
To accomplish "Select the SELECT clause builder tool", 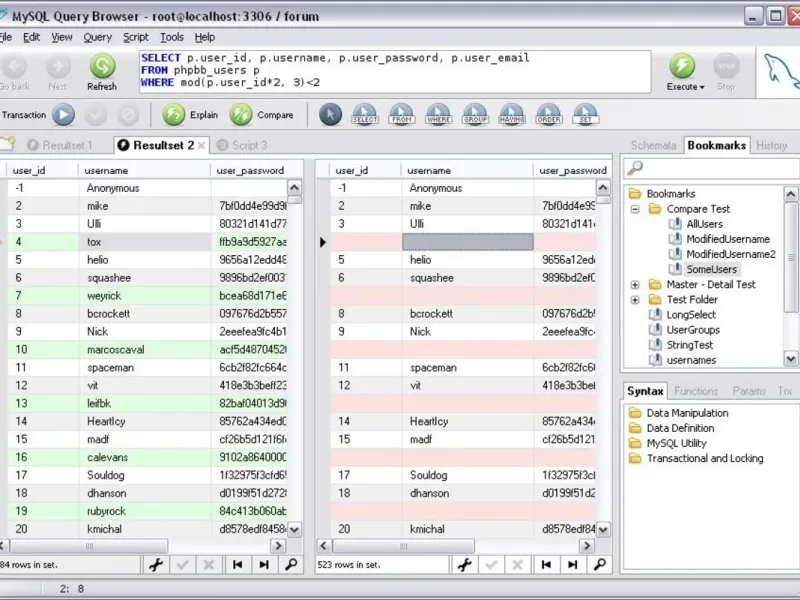I will pyautogui.click(x=365, y=115).
